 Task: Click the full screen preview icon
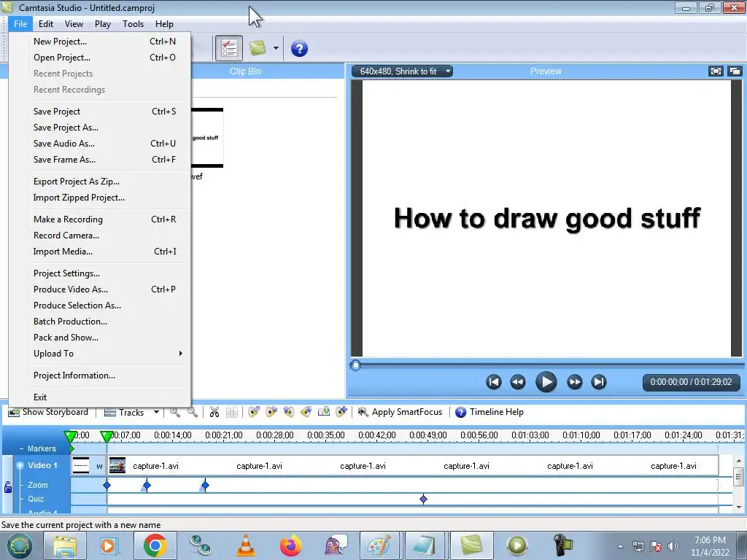(x=716, y=71)
